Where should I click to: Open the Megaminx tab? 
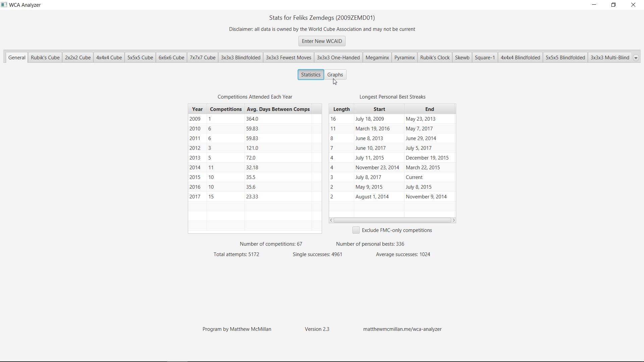coord(377,58)
